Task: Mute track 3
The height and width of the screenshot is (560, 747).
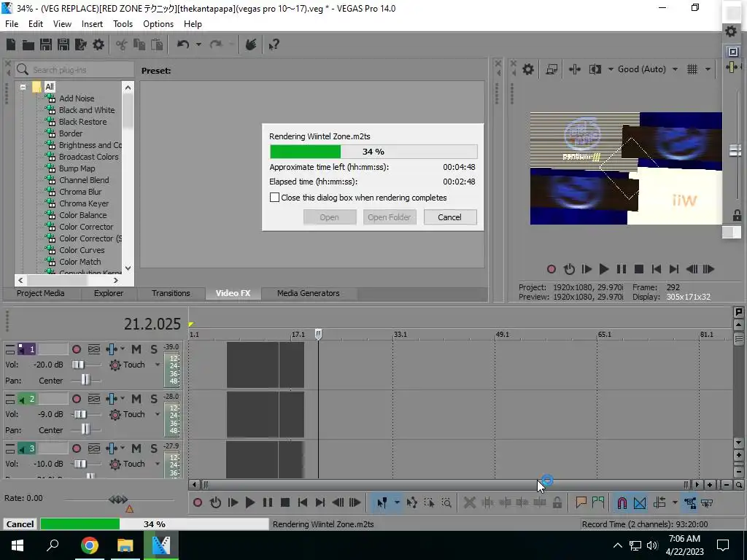Action: 136,448
